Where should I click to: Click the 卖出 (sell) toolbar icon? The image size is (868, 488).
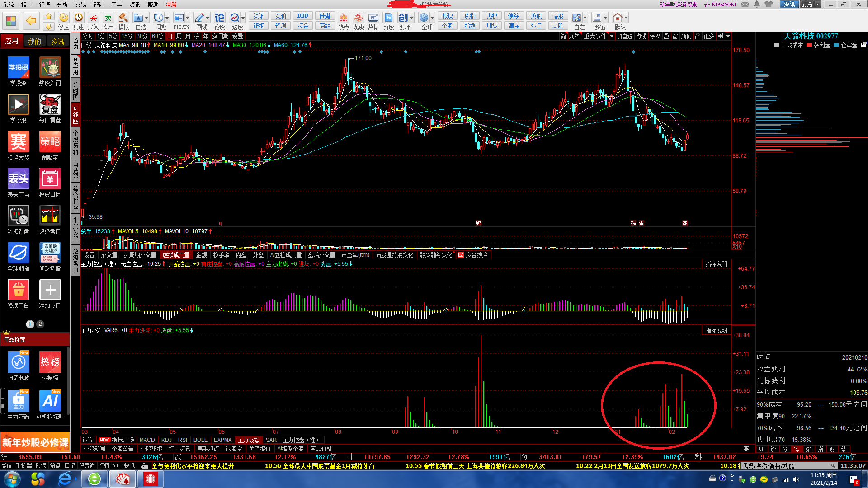click(x=108, y=18)
